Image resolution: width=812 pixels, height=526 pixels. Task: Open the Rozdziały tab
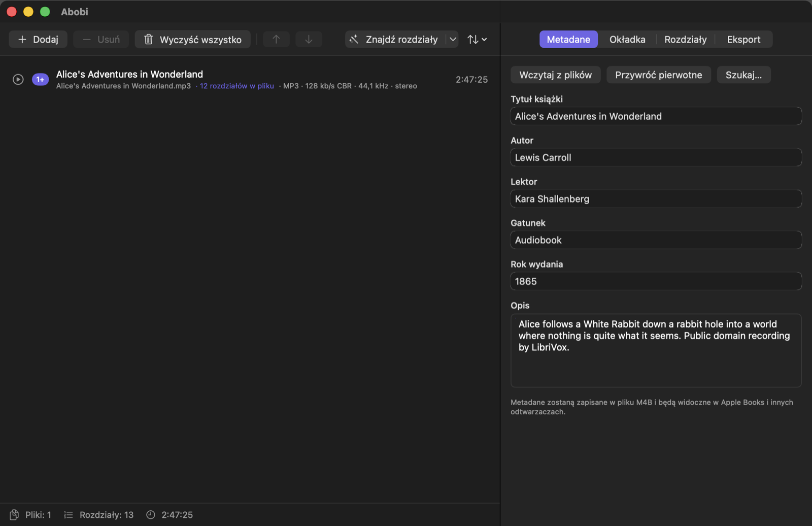pyautogui.click(x=686, y=40)
